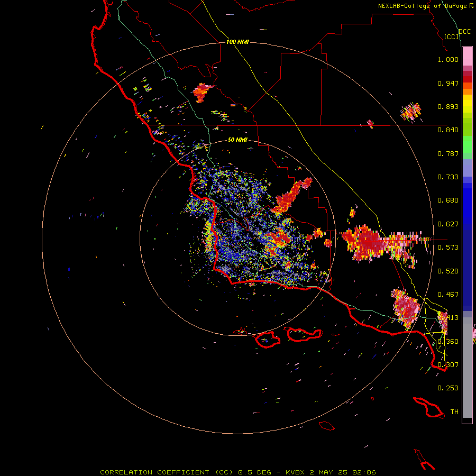
Task: Click the 0.627 scale value
Action: pyautogui.click(x=448, y=224)
